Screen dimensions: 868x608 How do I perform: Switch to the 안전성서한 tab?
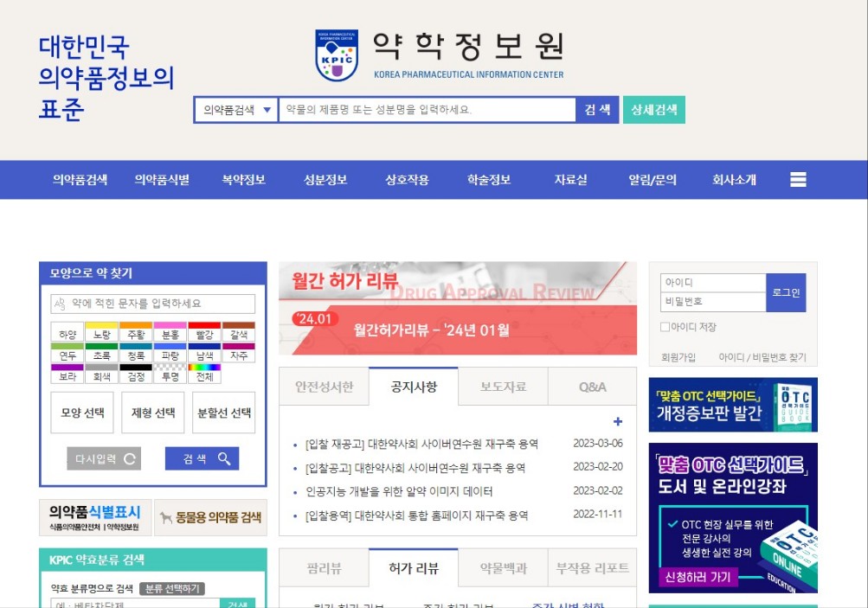point(325,387)
